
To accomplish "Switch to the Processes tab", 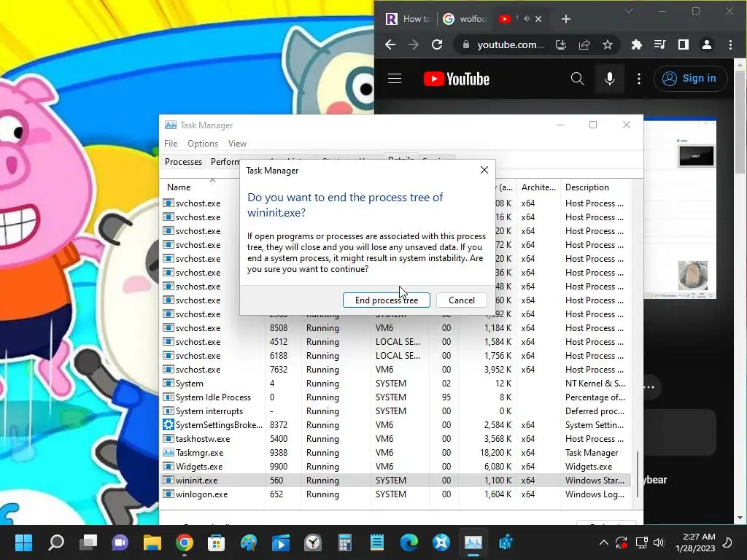I will (183, 162).
